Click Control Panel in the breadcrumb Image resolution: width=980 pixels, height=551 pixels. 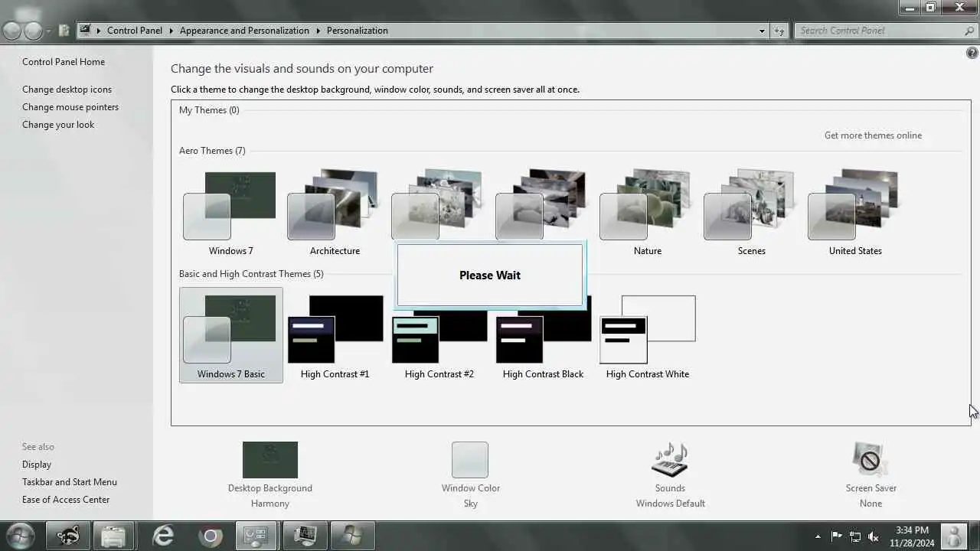tap(135, 31)
